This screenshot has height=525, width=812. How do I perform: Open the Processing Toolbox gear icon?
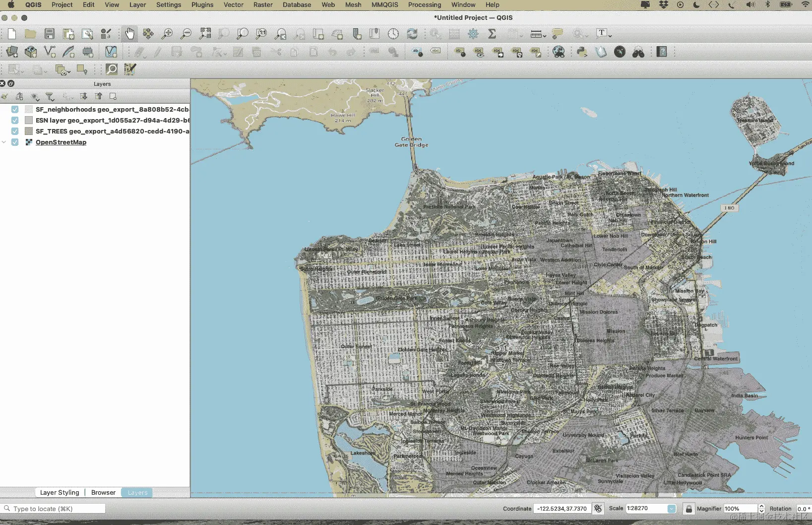pyautogui.click(x=473, y=34)
